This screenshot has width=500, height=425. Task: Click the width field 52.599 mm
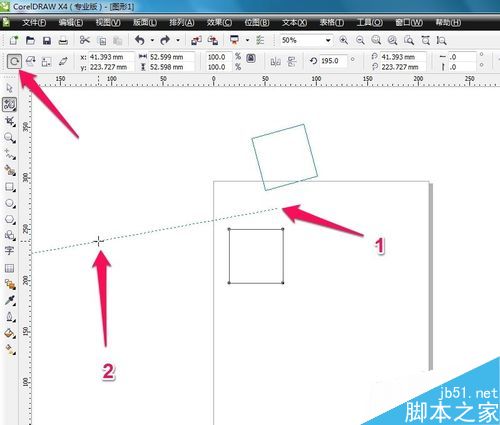[x=171, y=57]
